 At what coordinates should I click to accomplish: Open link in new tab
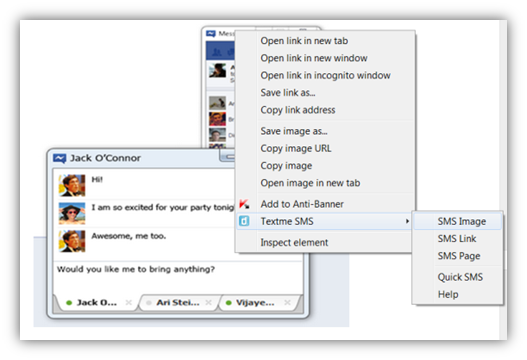pyautogui.click(x=325, y=41)
